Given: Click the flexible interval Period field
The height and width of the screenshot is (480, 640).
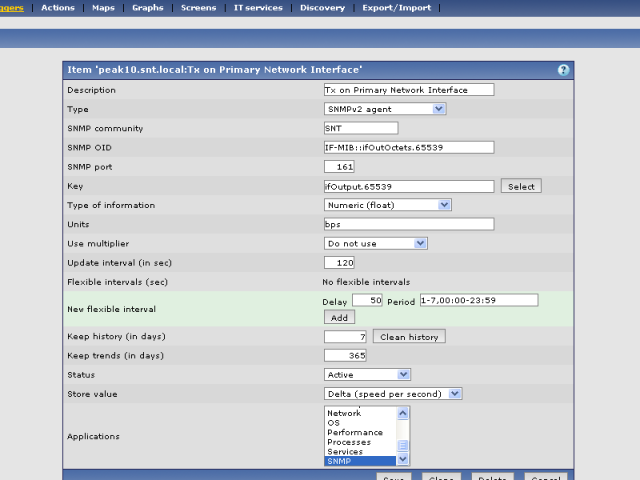Looking at the screenshot, I should pyautogui.click(x=479, y=300).
